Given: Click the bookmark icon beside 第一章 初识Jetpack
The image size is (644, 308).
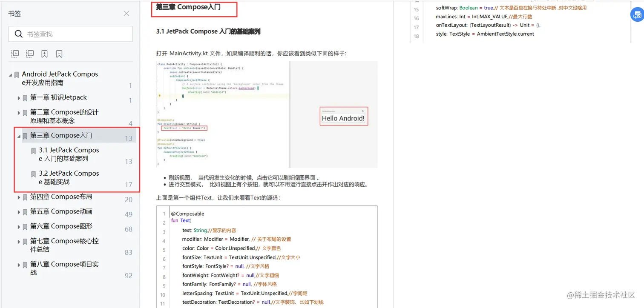Looking at the screenshot, I should pos(26,98).
